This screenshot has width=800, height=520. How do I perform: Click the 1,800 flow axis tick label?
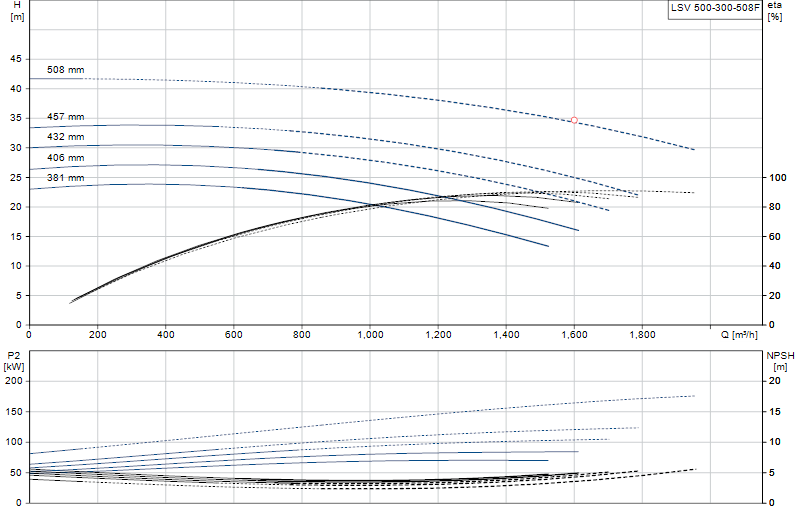(x=642, y=335)
